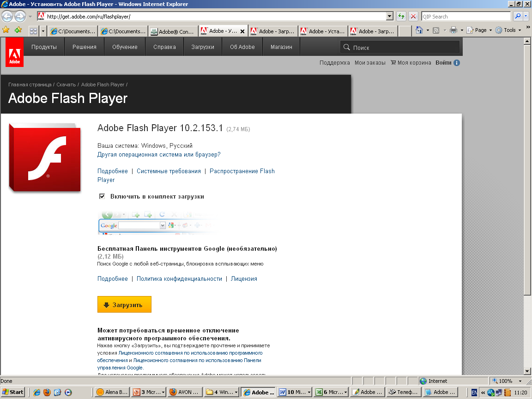Open the Favorites Center star icon
Screen dimensions: 532x399
(x=6, y=30)
